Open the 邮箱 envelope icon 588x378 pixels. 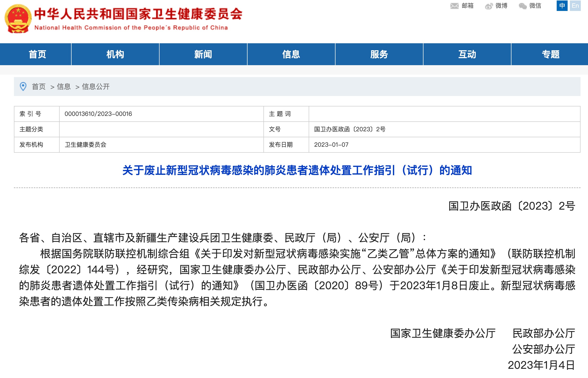pos(454,6)
